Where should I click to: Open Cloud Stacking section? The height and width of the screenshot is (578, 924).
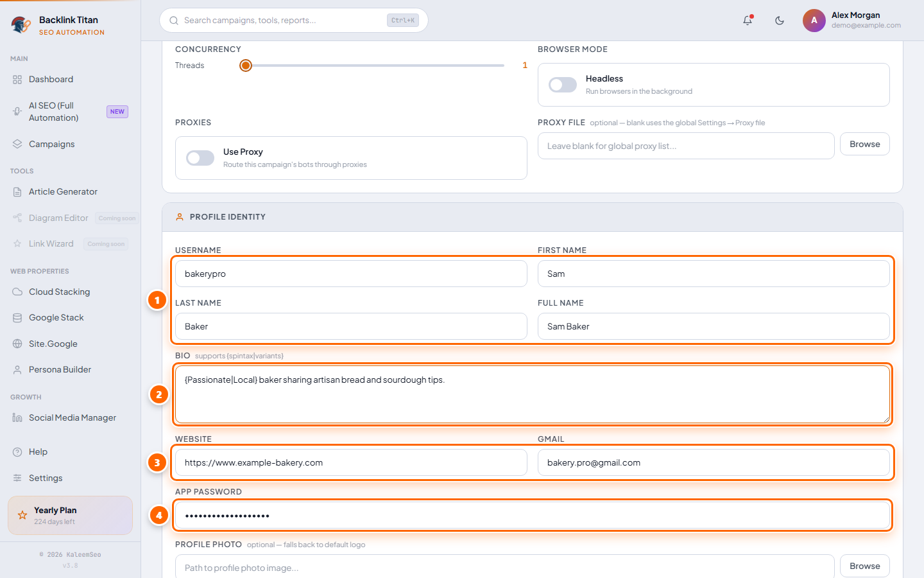tap(70, 292)
